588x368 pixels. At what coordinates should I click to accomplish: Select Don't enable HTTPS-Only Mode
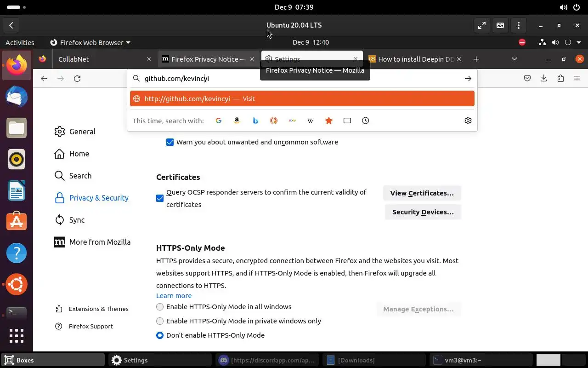[x=160, y=335]
